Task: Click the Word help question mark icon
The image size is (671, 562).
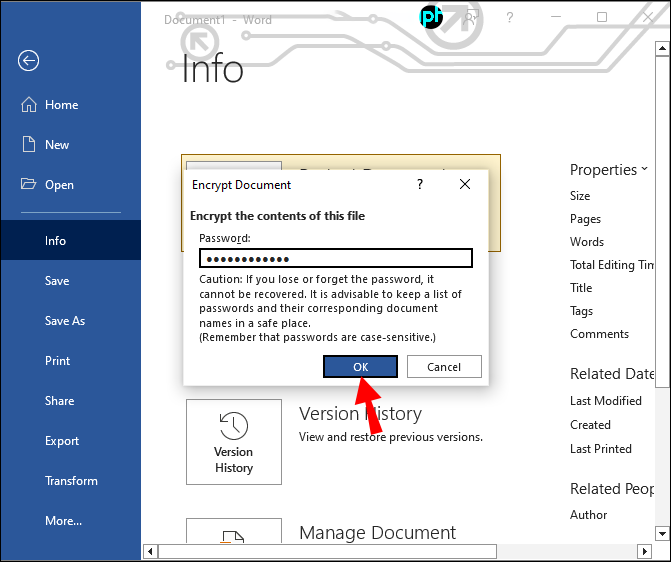Action: coord(509,18)
